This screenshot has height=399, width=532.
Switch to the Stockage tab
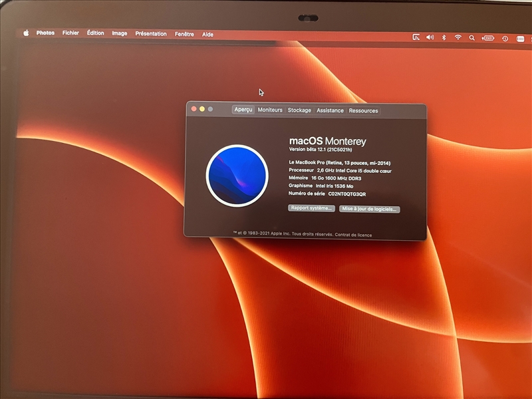pyautogui.click(x=299, y=110)
